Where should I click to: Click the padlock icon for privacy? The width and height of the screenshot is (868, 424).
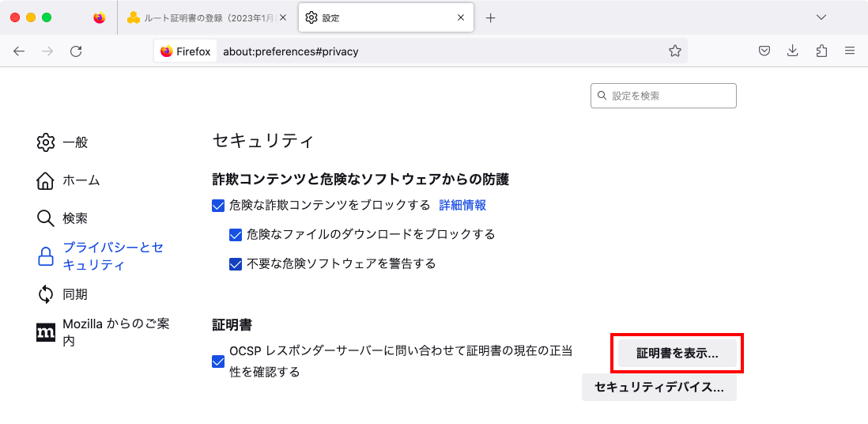point(45,256)
